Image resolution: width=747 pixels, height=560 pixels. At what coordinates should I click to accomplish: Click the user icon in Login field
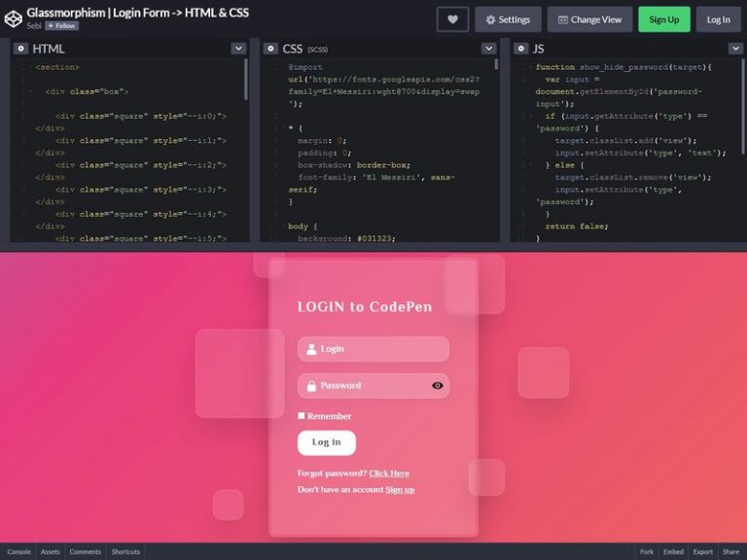pos(311,349)
